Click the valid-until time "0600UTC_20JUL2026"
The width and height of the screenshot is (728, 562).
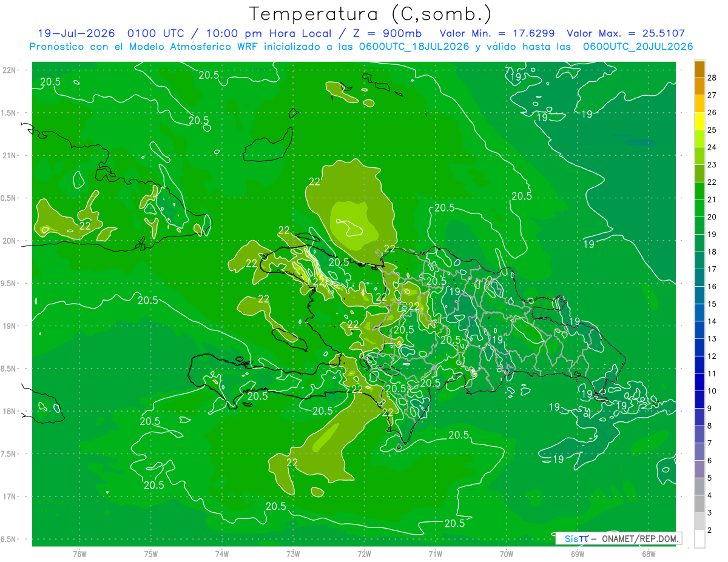coord(638,47)
